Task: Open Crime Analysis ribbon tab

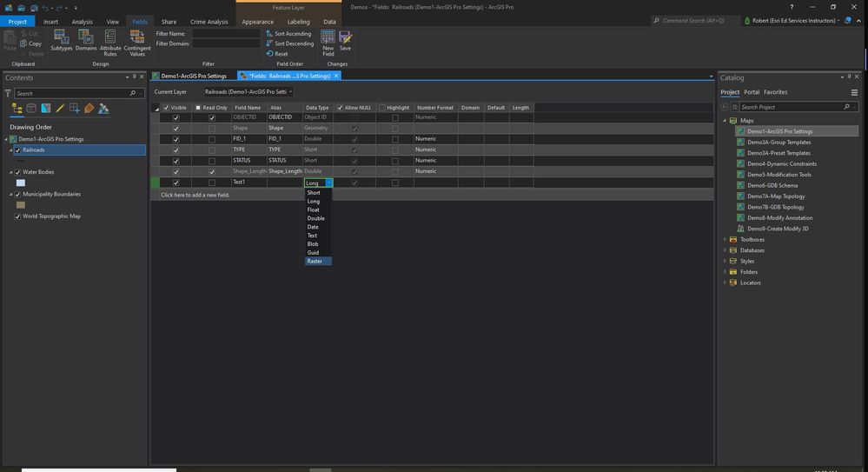Action: pyautogui.click(x=209, y=22)
